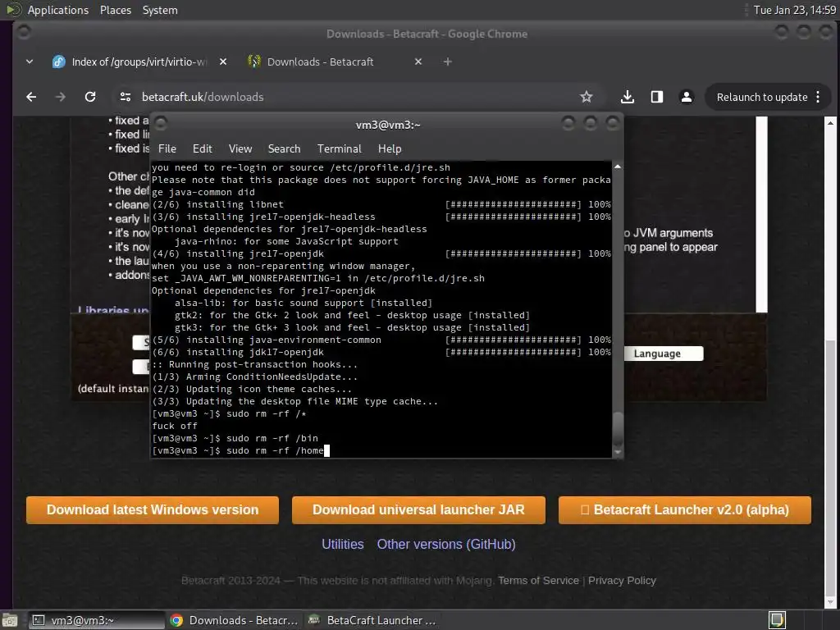The image size is (840, 630).
Task: Open the terminal Help menu
Action: 390,149
